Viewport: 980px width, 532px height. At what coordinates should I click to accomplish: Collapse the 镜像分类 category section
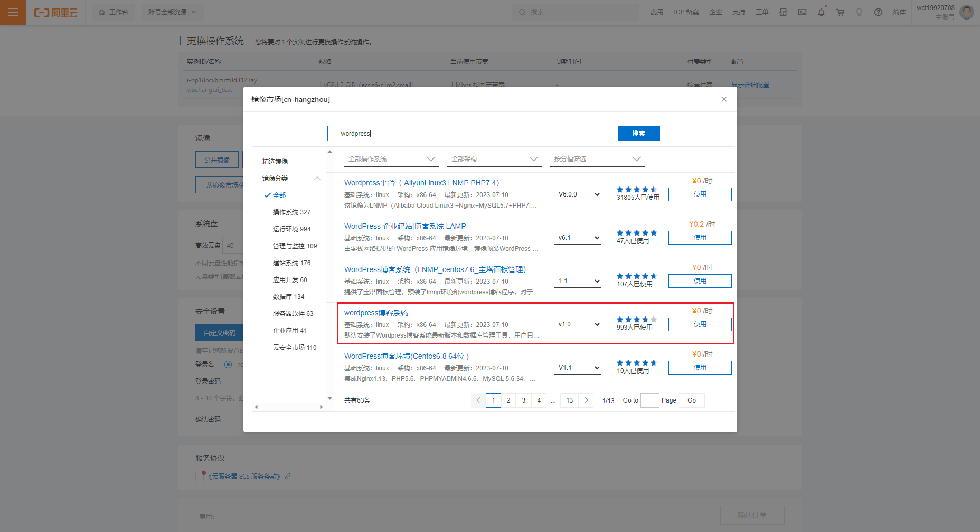pos(317,179)
